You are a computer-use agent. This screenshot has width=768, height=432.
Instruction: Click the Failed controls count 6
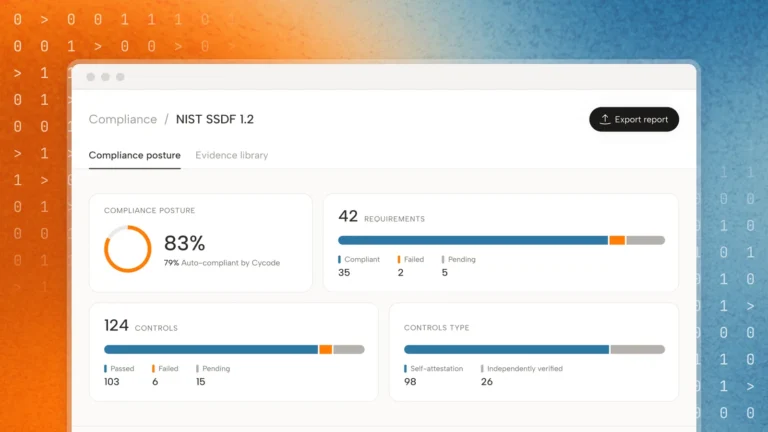tap(155, 382)
